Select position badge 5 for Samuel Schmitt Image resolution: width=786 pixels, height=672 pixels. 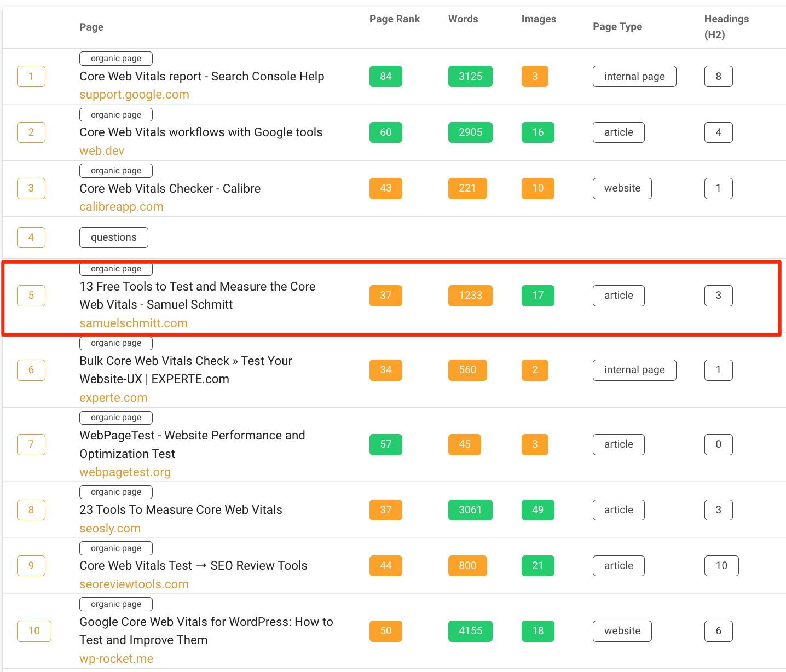[x=31, y=296]
